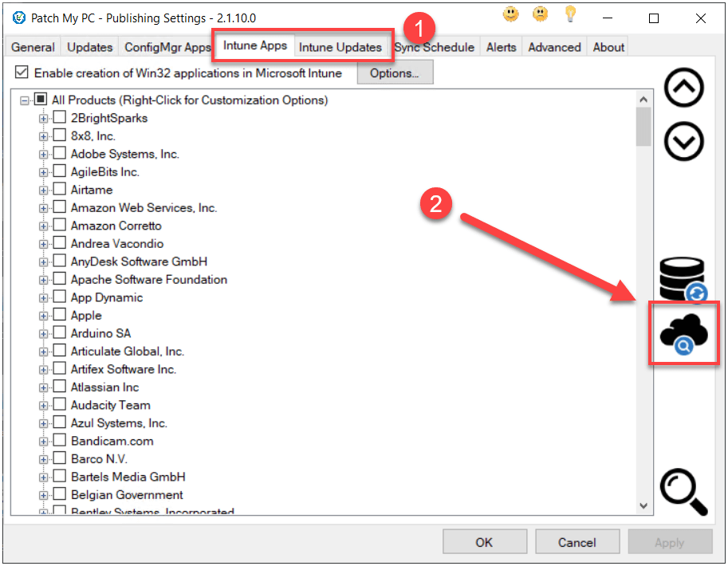Select the Intune Apps tab
The image size is (728, 566).
click(255, 45)
